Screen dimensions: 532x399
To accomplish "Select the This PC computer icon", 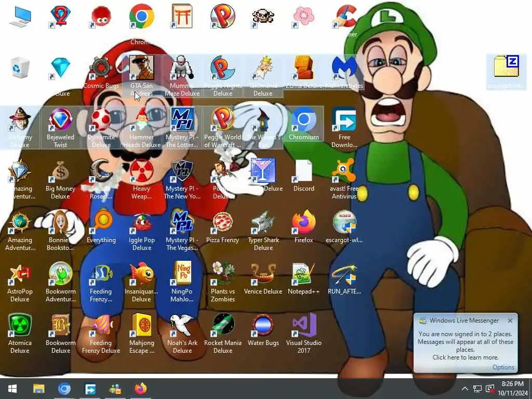I will 20,16.
